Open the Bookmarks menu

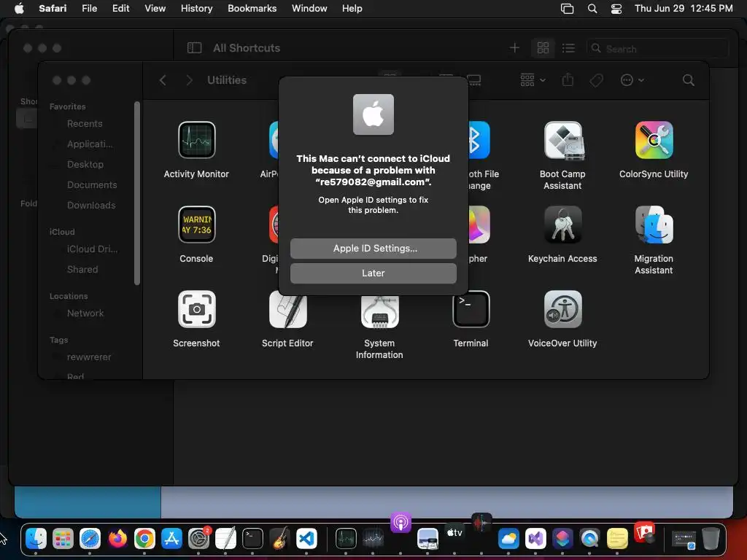point(252,9)
